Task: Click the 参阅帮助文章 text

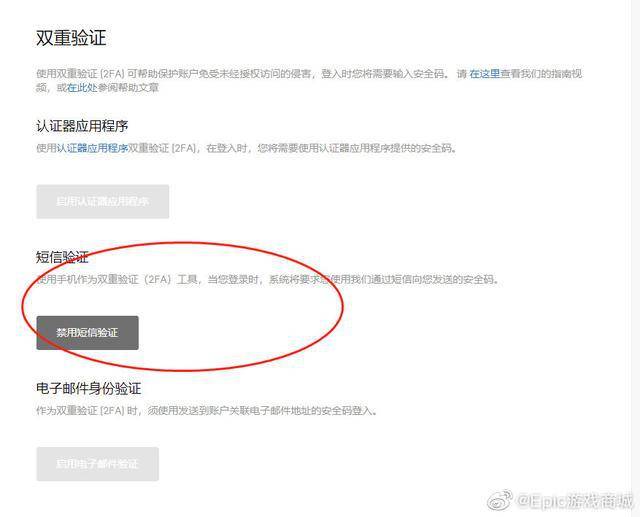Action: pos(128,88)
